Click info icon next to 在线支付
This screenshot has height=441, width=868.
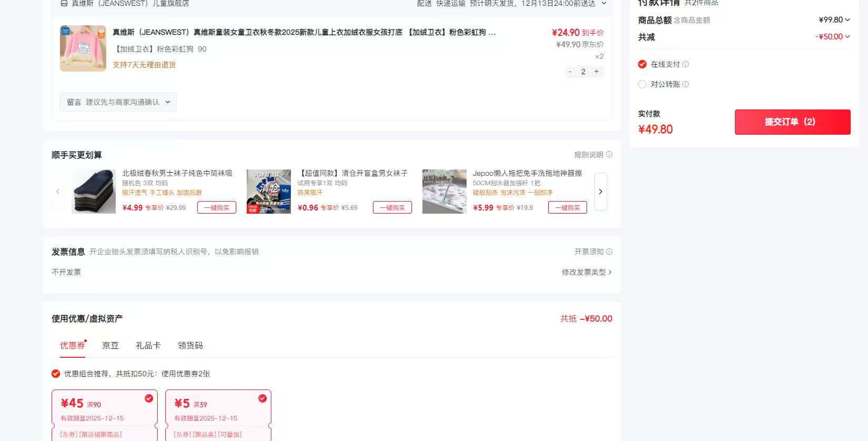point(685,64)
